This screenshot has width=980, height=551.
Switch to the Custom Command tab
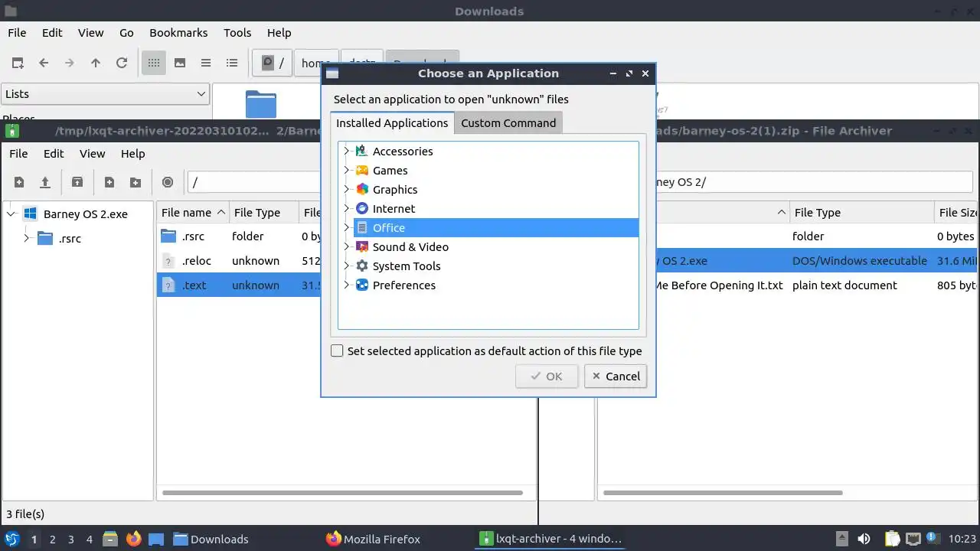[508, 122]
